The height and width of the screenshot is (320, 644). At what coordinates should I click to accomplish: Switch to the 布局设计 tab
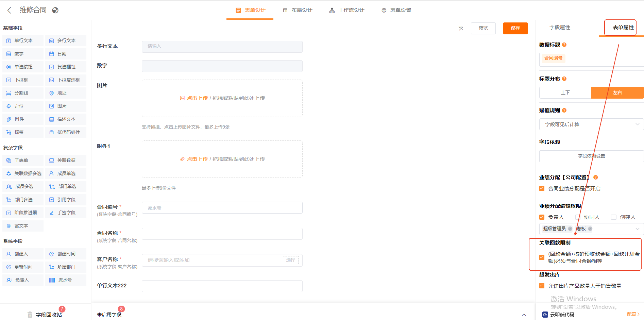click(x=298, y=10)
